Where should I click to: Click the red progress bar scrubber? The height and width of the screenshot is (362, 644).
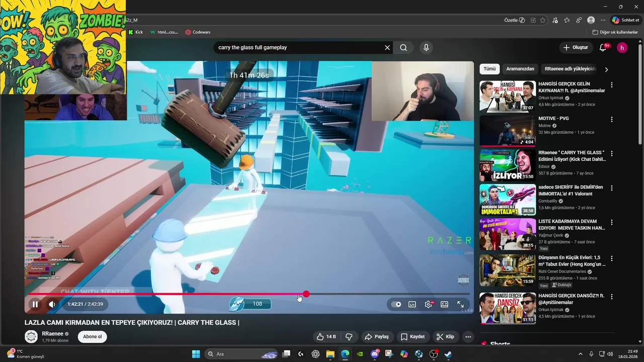[306, 294]
